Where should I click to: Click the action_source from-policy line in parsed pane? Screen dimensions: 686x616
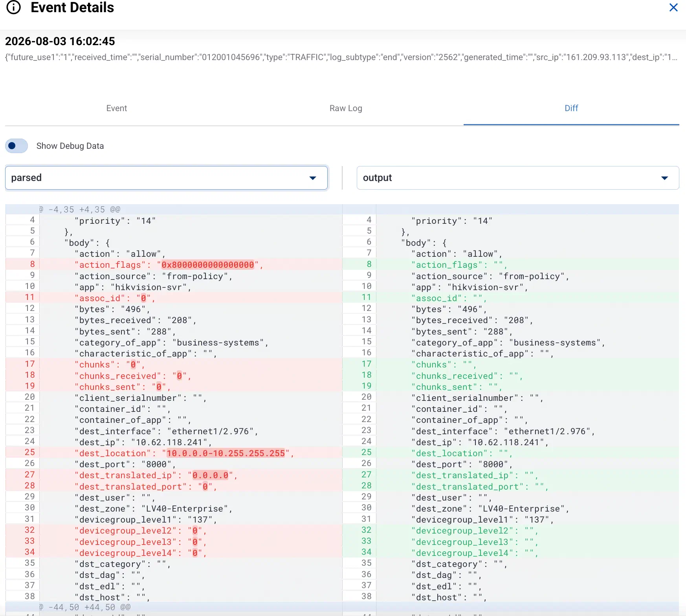[174, 276]
